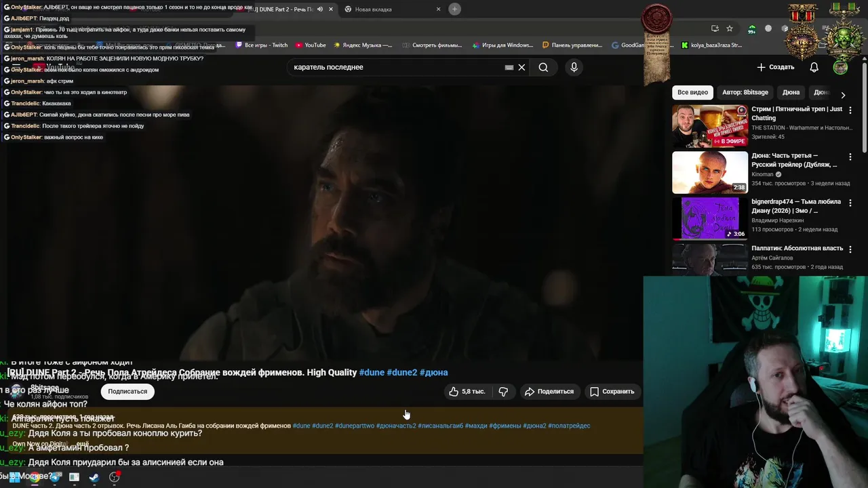The image size is (868, 488).
Task: Open the Стрим Пятничный треп video thumbnail
Action: pyautogui.click(x=710, y=126)
